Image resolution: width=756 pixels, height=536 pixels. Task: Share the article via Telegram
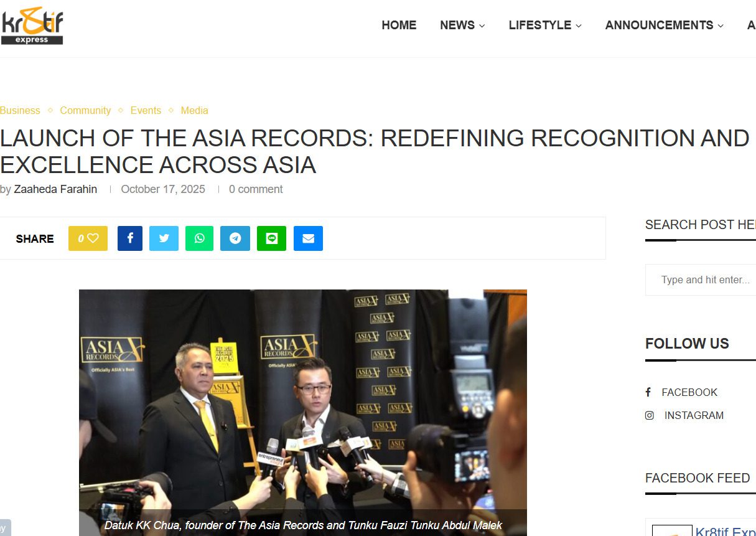pyautogui.click(x=235, y=238)
